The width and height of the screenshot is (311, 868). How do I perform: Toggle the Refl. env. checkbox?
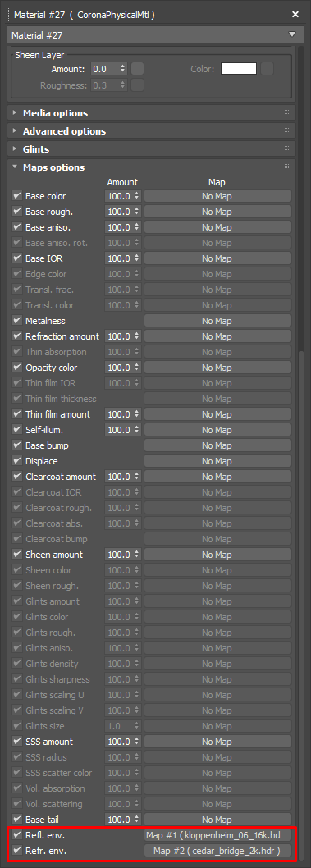(17, 835)
